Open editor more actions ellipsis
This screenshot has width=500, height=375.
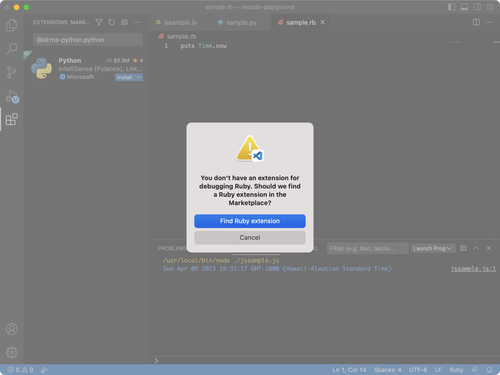tap(489, 22)
